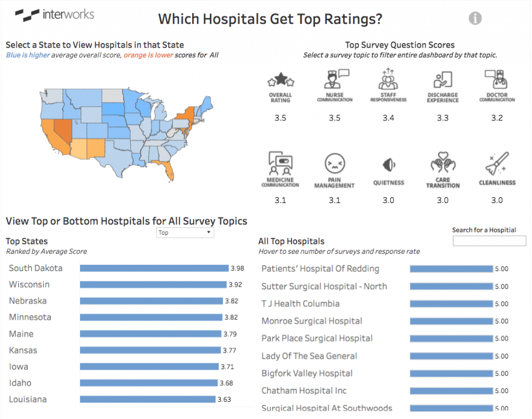Filter by Doctor Communication icon

pyautogui.click(x=496, y=79)
